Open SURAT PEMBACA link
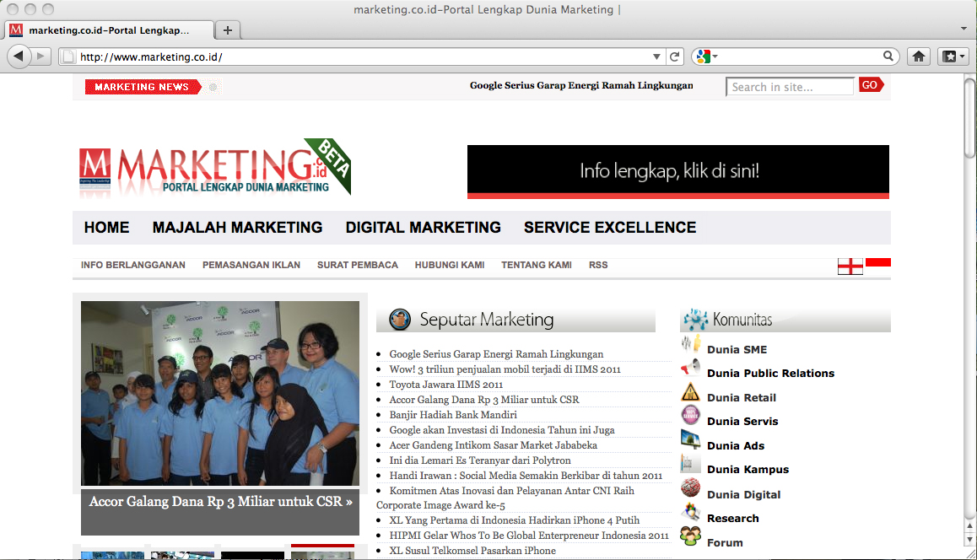The image size is (977, 560). (x=357, y=265)
